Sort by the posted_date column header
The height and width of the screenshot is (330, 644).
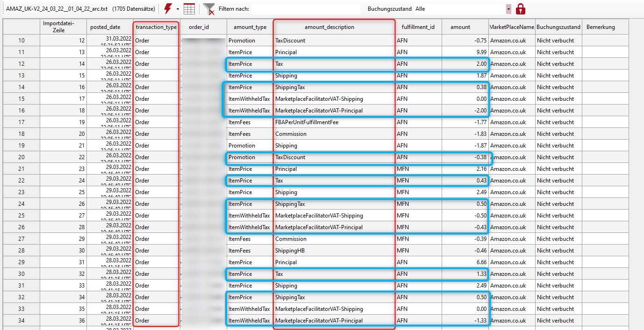[105, 27]
